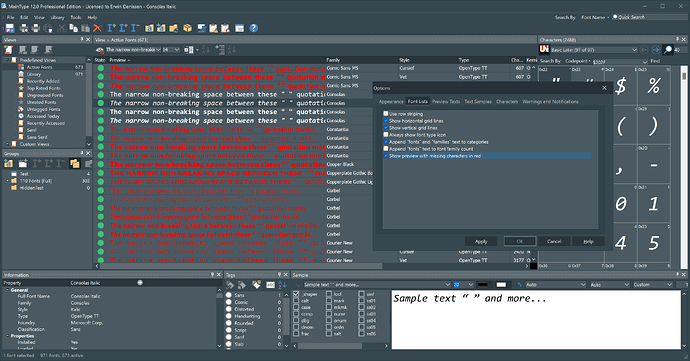The height and width of the screenshot is (361, 690).
Task: Enable Always show font type icon
Action: click(386, 135)
